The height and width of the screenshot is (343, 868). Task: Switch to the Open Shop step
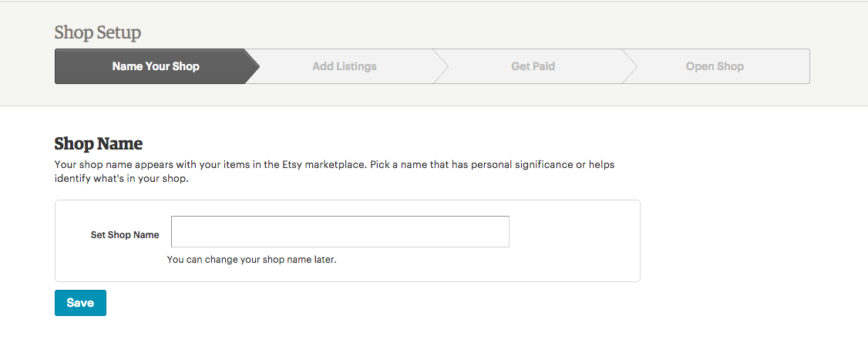point(715,66)
